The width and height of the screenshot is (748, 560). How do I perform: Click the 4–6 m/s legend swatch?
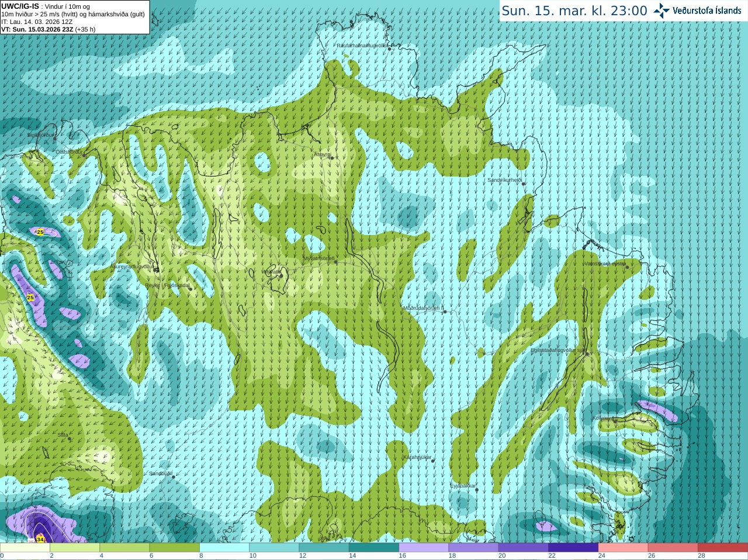click(124, 548)
